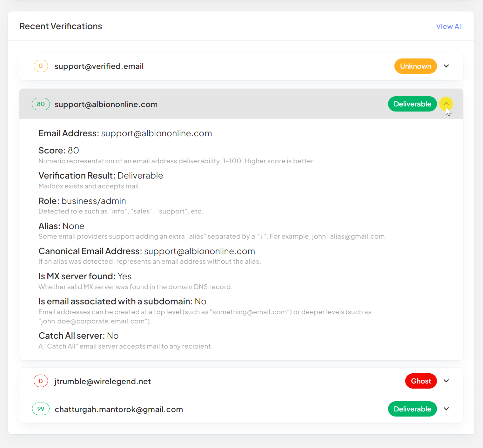Click the subdomain association: No line
This screenshot has width=483, height=448.
tap(122, 301)
